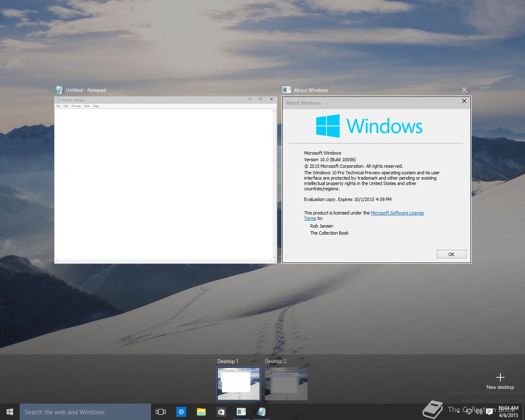Open the Help menu in Notepad
This screenshot has height=420, width=525.
pyautogui.click(x=96, y=106)
